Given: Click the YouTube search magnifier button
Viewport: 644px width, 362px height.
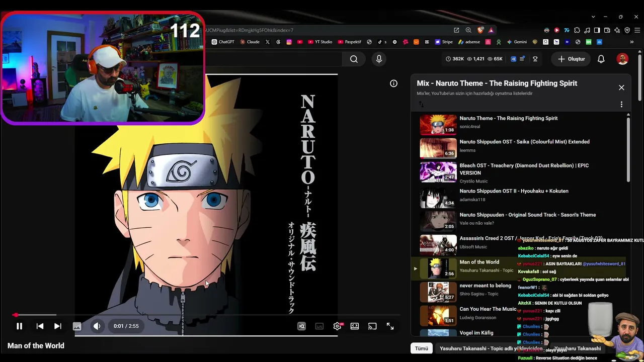Looking at the screenshot, I should [x=354, y=59].
